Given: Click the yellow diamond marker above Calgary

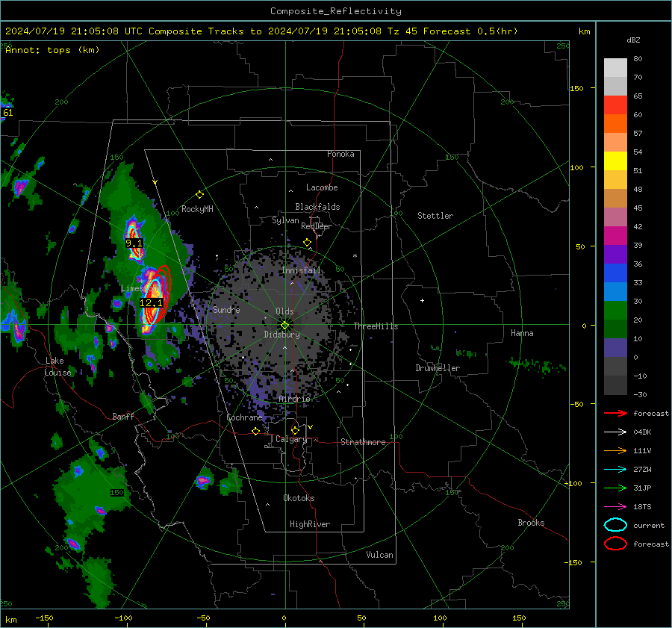Looking at the screenshot, I should click(x=295, y=430).
